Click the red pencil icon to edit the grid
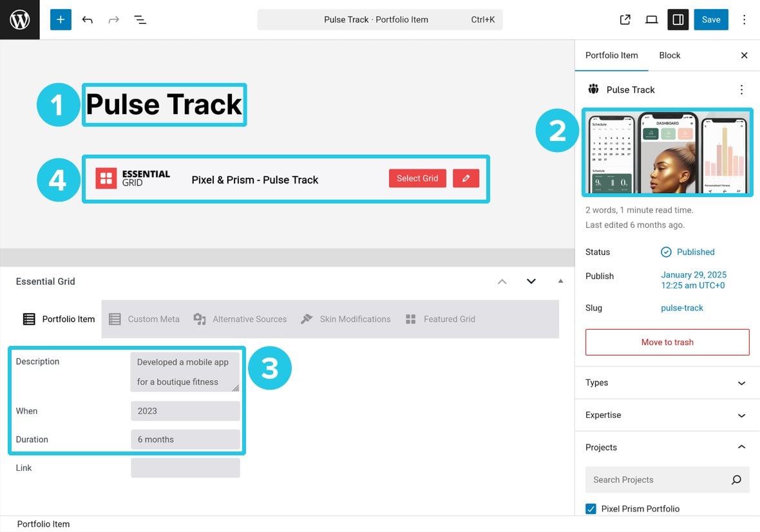 (x=466, y=178)
